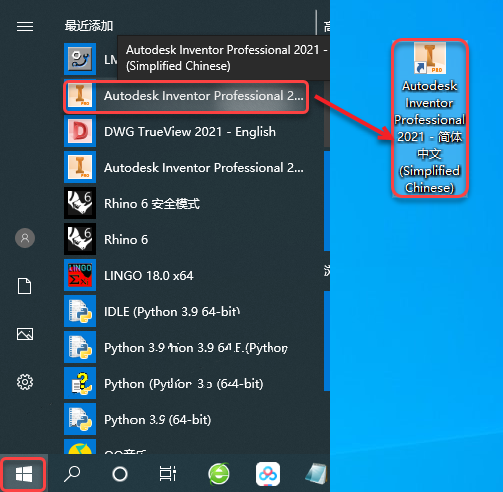Click the taskbar search magnifier icon
This screenshot has height=492, width=503.
(72, 474)
